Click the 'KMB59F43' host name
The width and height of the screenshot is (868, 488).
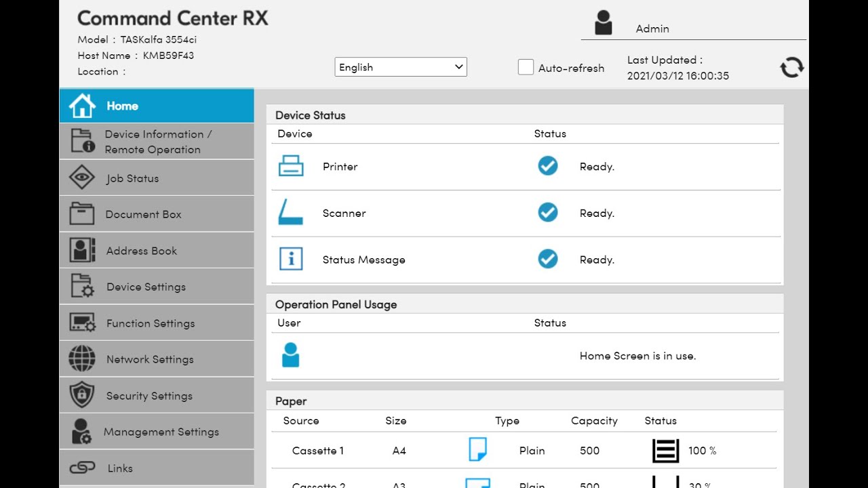[168, 56]
